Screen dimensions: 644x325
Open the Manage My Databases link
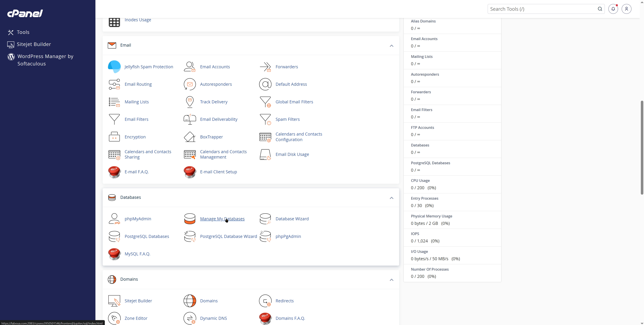coord(222,219)
